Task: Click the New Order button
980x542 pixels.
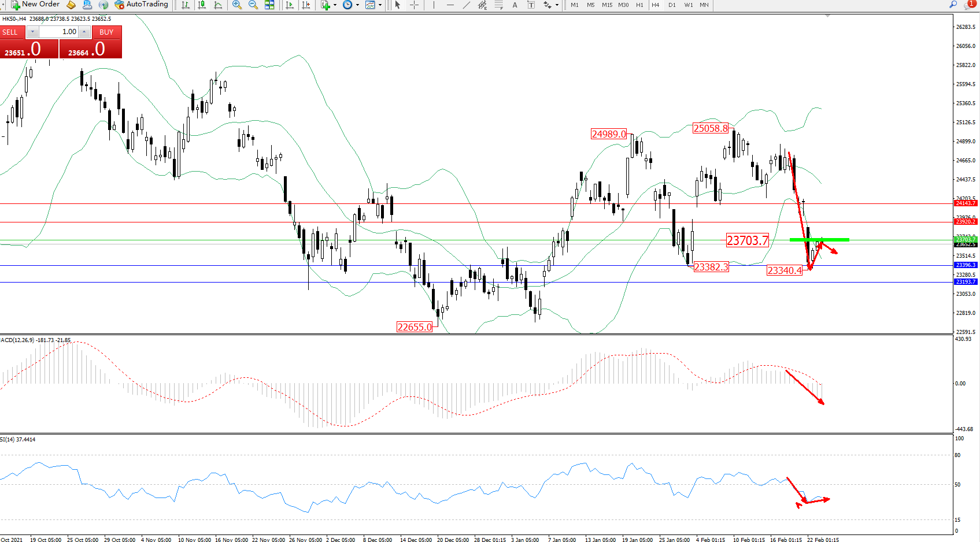Action: click(x=35, y=5)
